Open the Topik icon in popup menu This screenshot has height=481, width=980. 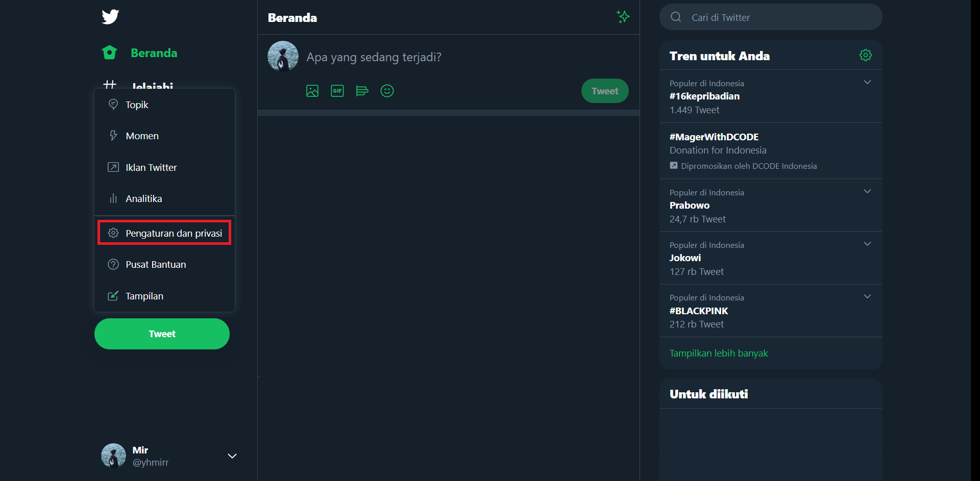[113, 105]
